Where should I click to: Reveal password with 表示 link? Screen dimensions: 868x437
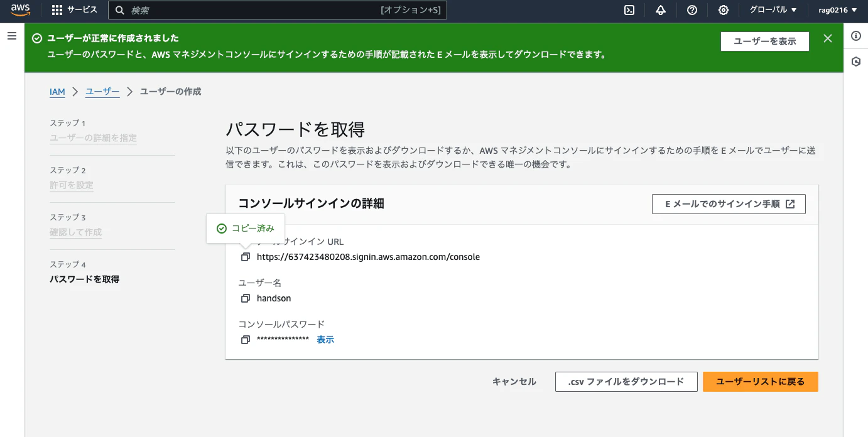pyautogui.click(x=325, y=340)
